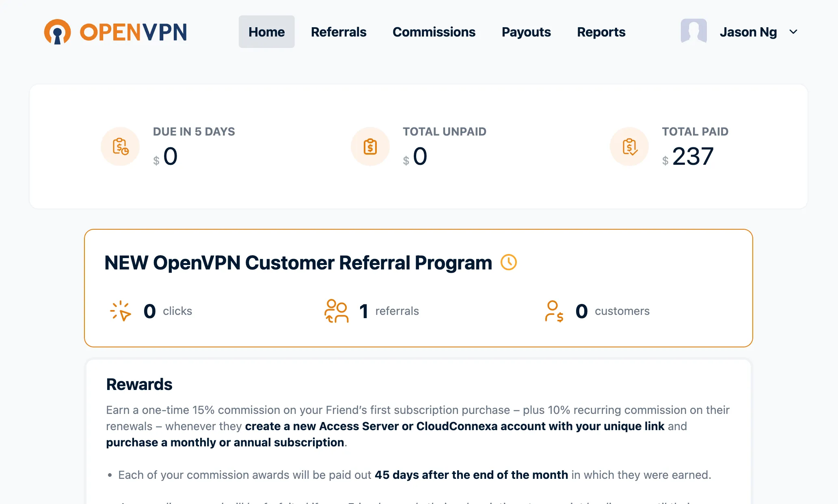Open the Commissions page
This screenshot has width=838, height=504.
[x=434, y=32]
